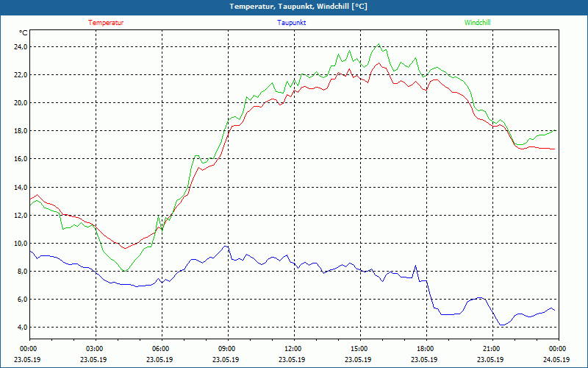Image resolution: width=588 pixels, height=368 pixels.
Task: Click the °C unit label on the axis
Action: [24, 33]
